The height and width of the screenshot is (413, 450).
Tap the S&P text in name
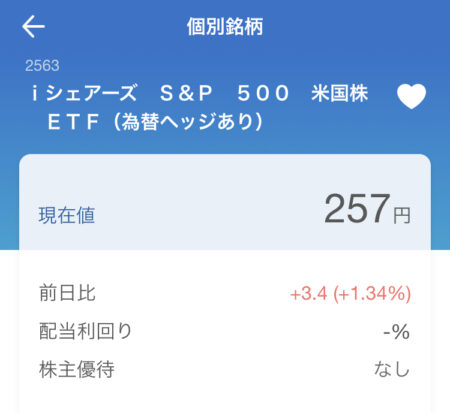(186, 93)
